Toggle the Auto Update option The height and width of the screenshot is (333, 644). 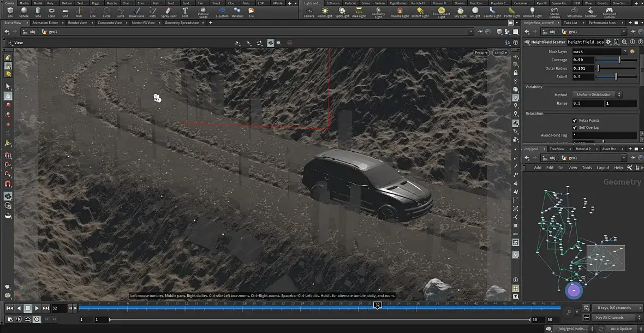click(621, 329)
